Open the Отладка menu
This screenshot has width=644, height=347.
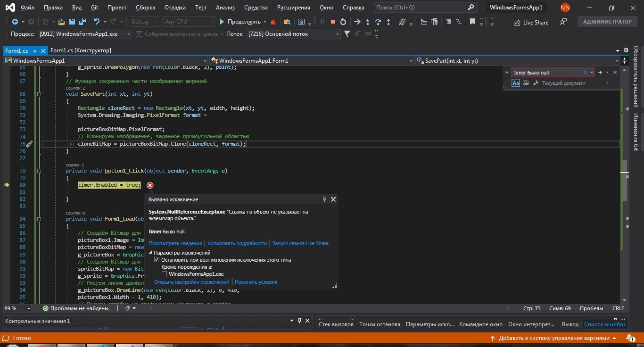coord(175,8)
